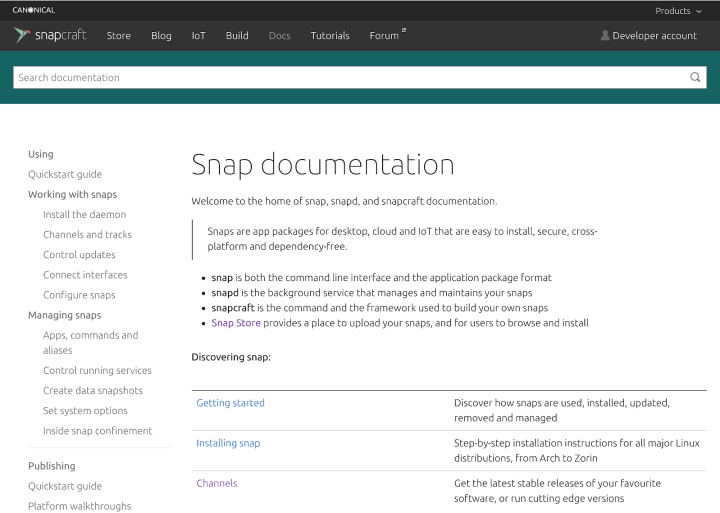Open Platform walkthroughs sidebar link

click(x=79, y=506)
